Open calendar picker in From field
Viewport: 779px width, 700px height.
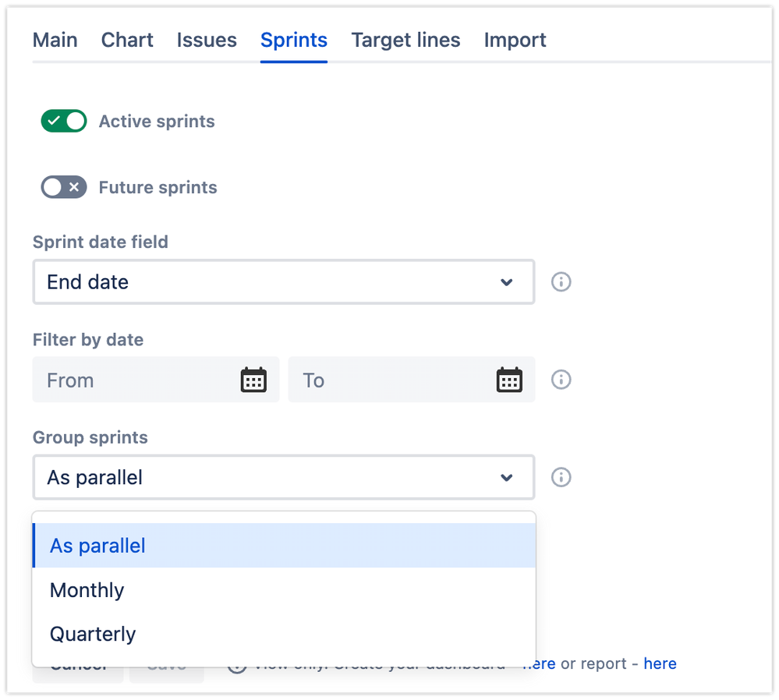253,380
